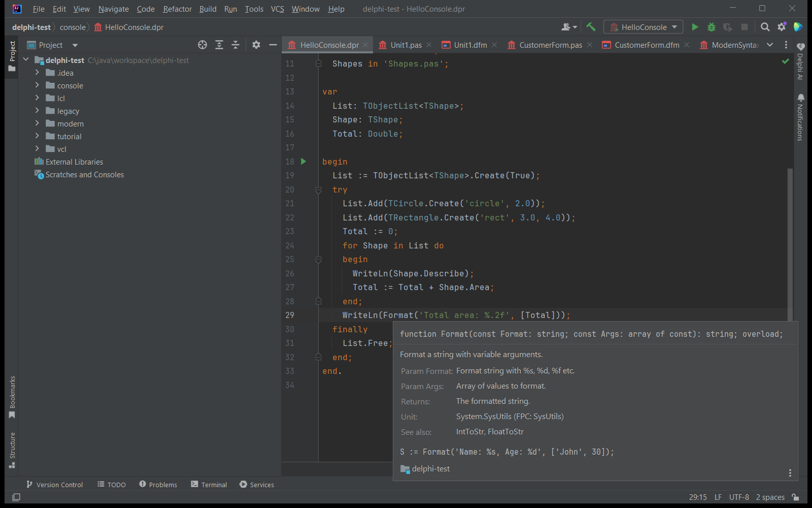Open Notifications side panel
Screen dimensions: 812x508
[x=800, y=117]
